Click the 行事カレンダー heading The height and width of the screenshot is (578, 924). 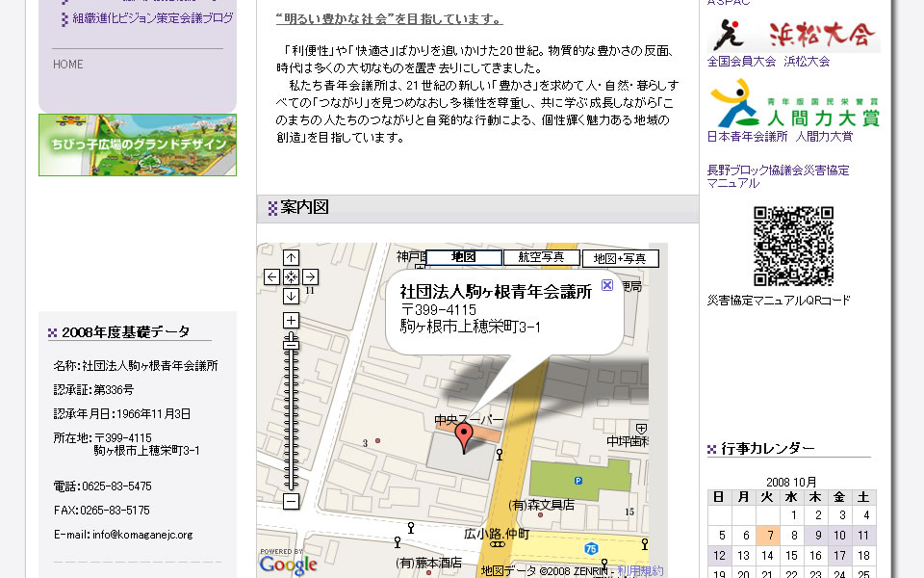point(768,449)
